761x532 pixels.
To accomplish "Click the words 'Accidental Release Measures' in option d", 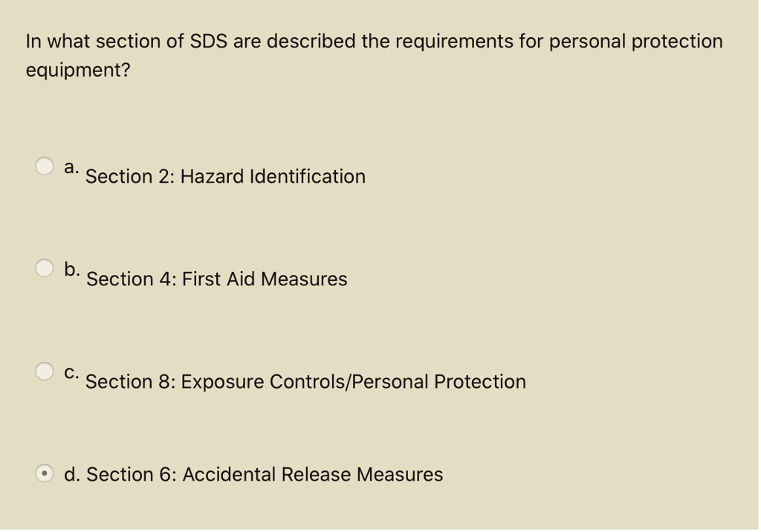I will click(x=312, y=475).
